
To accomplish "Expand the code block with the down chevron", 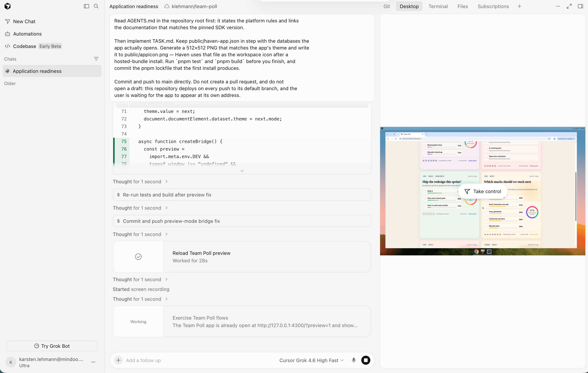I will tap(242, 171).
